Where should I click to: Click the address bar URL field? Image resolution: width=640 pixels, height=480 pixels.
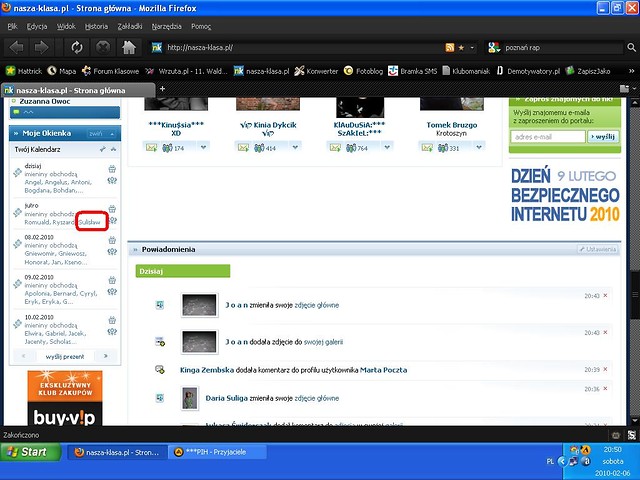[x=304, y=48]
